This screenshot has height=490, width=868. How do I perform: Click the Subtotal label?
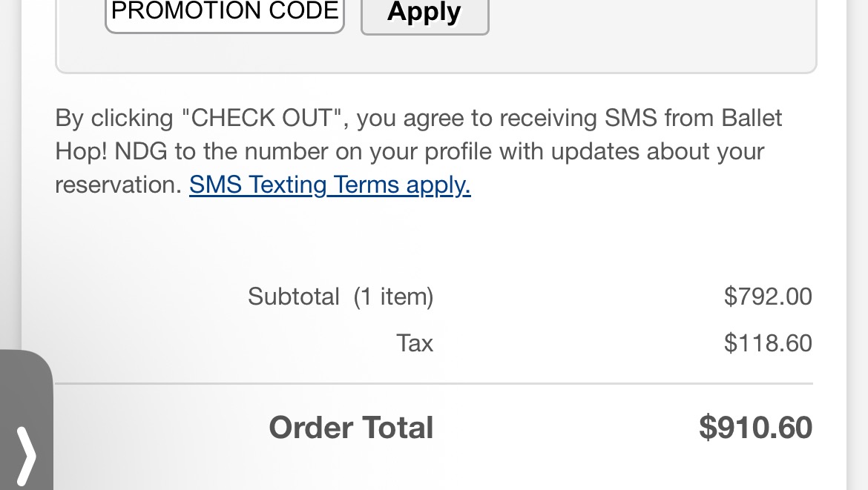pyautogui.click(x=293, y=297)
